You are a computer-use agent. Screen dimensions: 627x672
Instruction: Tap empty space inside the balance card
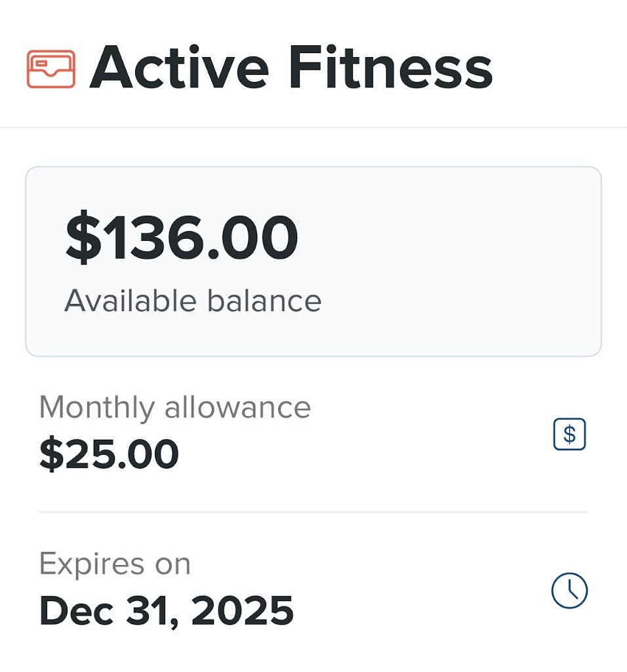click(x=459, y=262)
